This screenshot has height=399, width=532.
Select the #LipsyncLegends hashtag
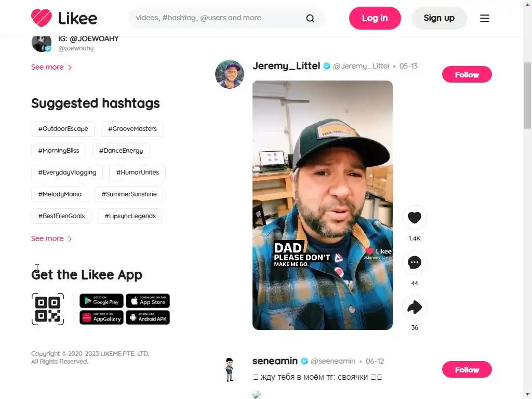(130, 216)
